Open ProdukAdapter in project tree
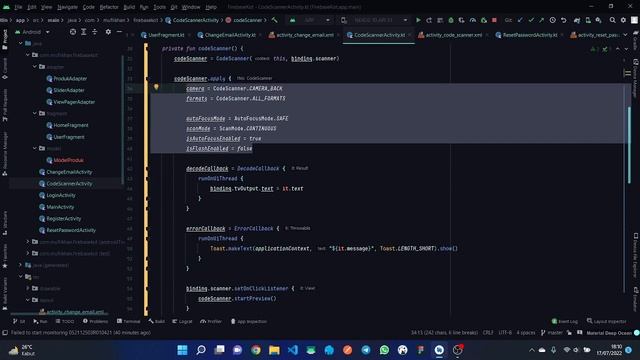The image size is (640, 360). click(x=70, y=78)
